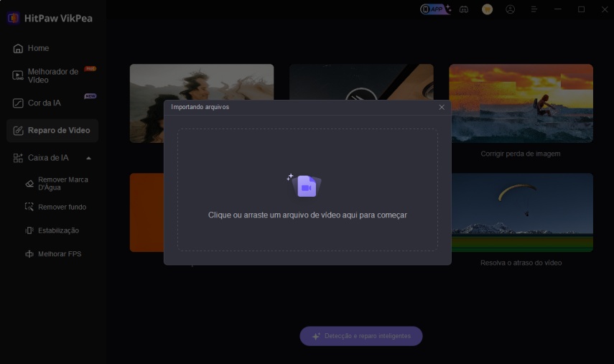The height and width of the screenshot is (364, 614).
Task: Close the Importando arquivos dialog
Action: (442, 107)
